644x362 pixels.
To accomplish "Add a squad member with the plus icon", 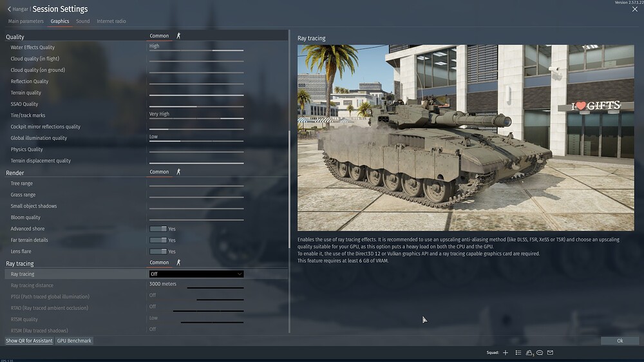I will pos(506,352).
